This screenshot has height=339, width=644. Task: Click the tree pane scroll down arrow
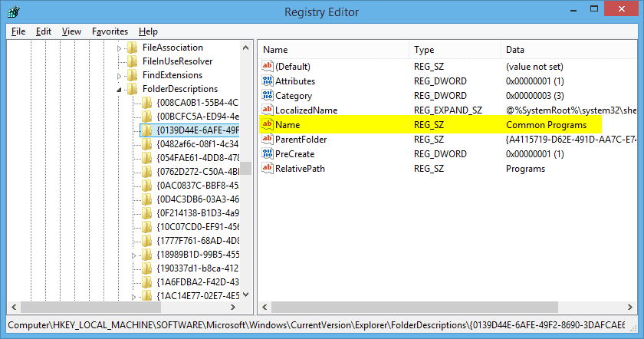(245, 295)
